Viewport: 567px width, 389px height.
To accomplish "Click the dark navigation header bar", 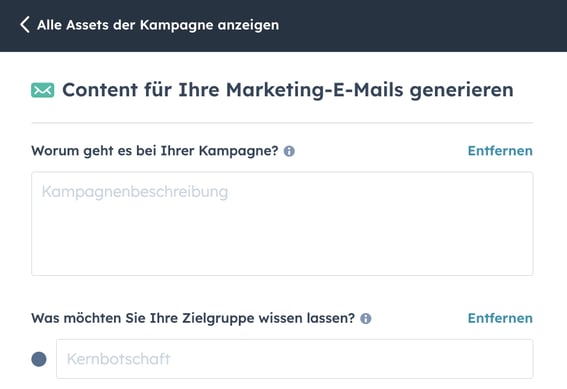I will click(x=284, y=26).
